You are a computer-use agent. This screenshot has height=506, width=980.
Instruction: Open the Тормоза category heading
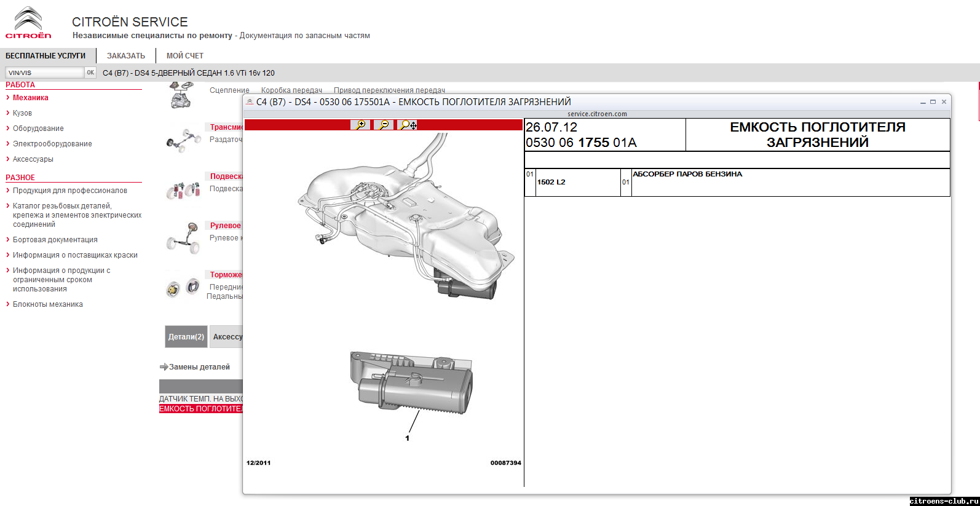(226, 275)
